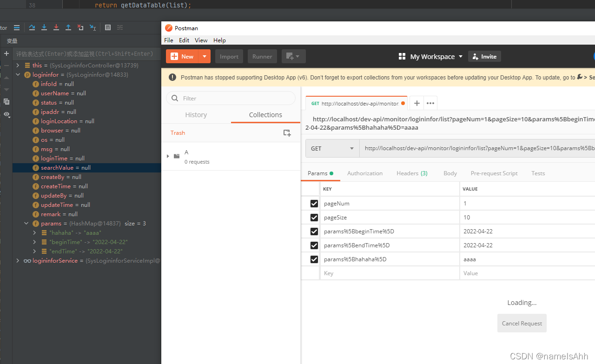Click the workspace grid icon
The width and height of the screenshot is (595, 364).
[x=402, y=57]
